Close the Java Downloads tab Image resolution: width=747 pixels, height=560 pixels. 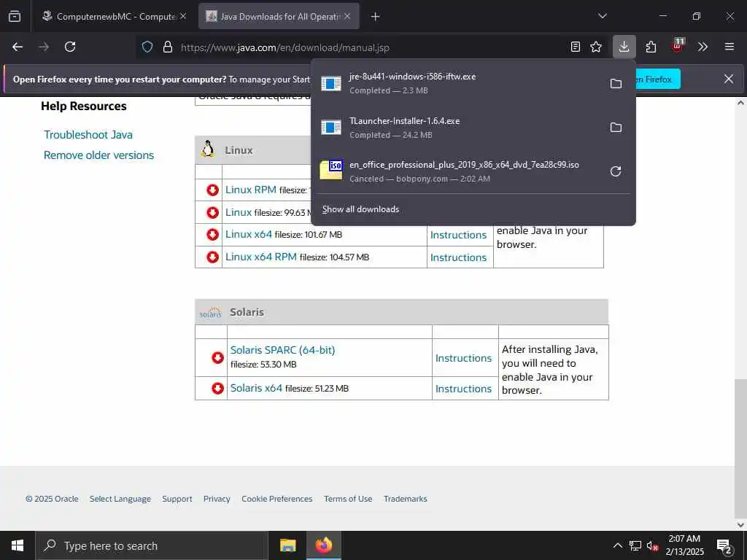[347, 16]
